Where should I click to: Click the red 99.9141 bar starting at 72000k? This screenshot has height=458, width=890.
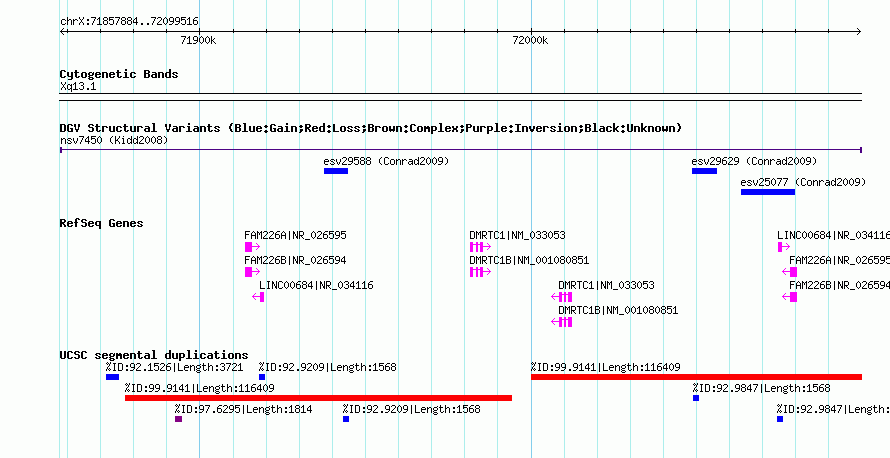696,377
